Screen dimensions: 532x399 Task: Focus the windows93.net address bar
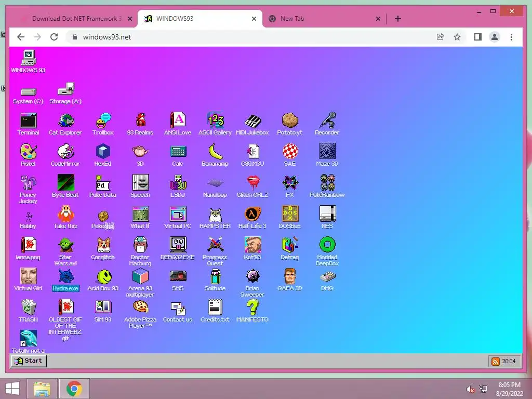251,37
